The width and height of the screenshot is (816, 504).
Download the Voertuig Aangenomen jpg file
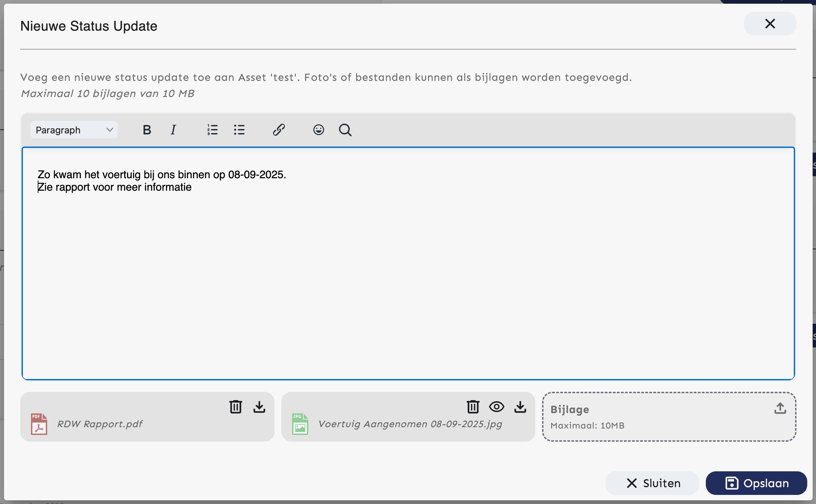(520, 407)
